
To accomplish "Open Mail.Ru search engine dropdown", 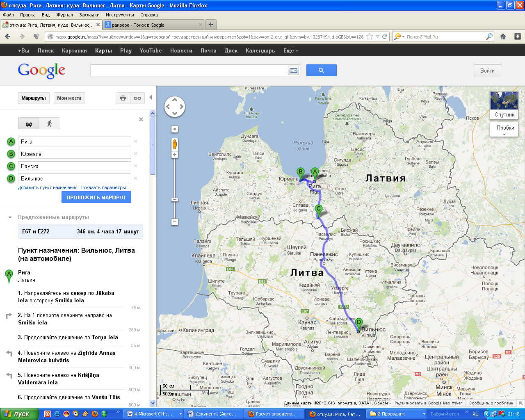I will (399, 37).
